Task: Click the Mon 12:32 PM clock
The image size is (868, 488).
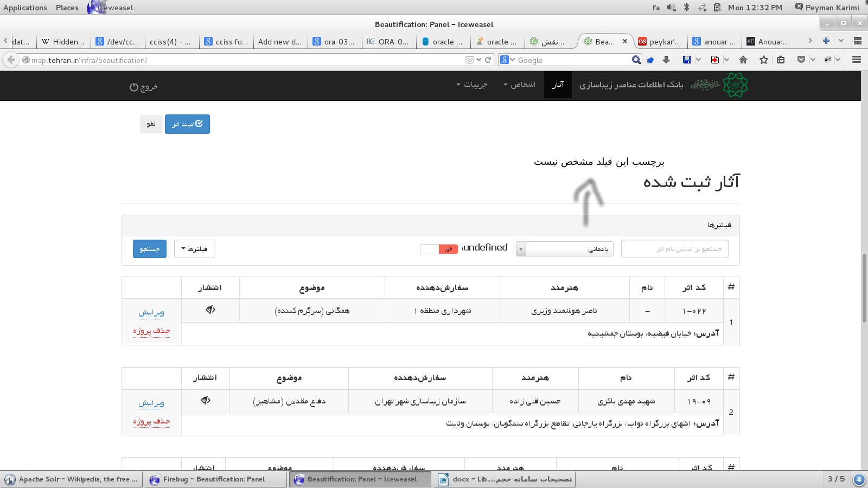Action: [755, 8]
